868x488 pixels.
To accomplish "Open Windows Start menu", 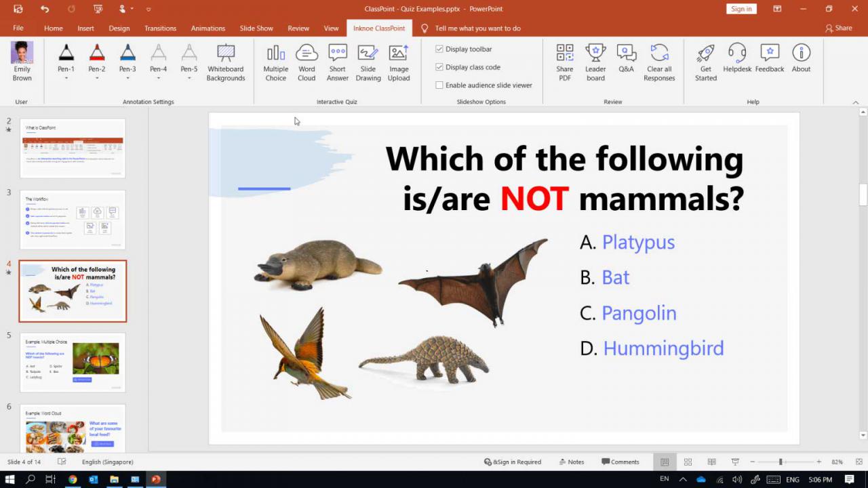I will coord(11,479).
